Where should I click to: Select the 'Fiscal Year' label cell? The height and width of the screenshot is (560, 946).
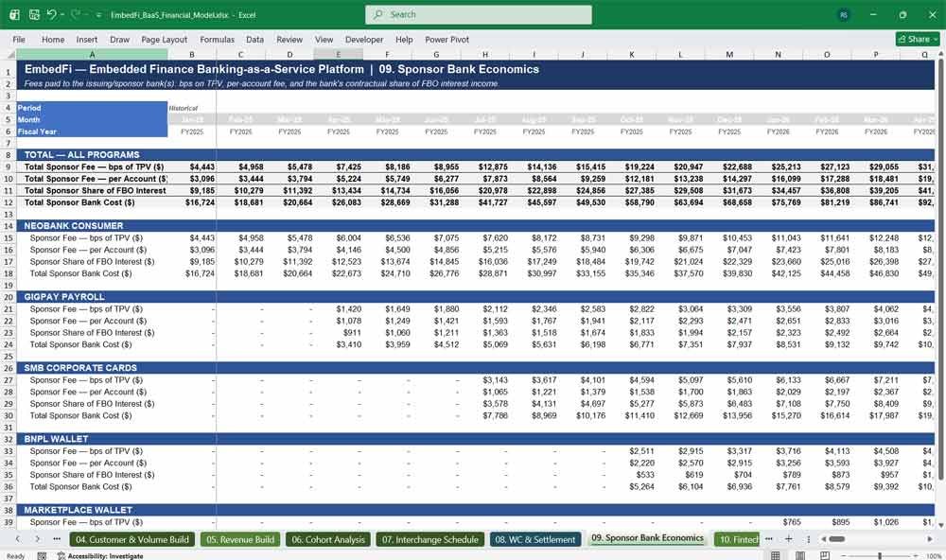tap(92, 131)
